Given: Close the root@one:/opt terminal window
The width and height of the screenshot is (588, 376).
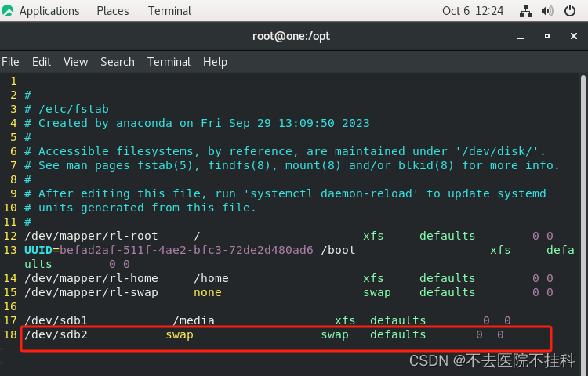Looking at the screenshot, I should pyautogui.click(x=574, y=36).
